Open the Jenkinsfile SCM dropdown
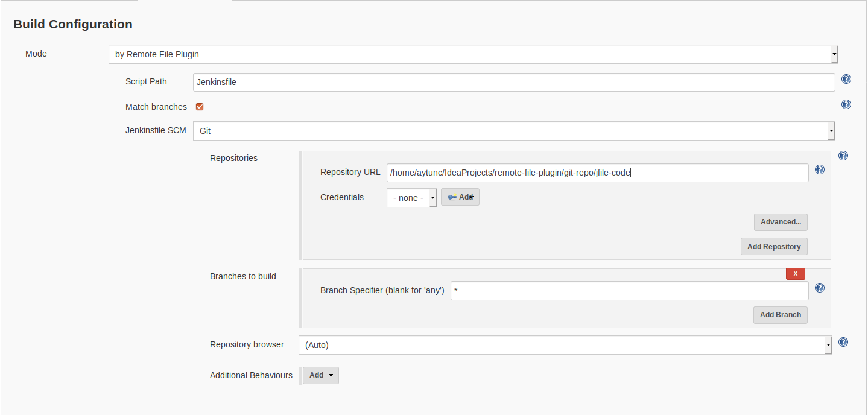Viewport: 868px width, 415px height. [x=514, y=130]
